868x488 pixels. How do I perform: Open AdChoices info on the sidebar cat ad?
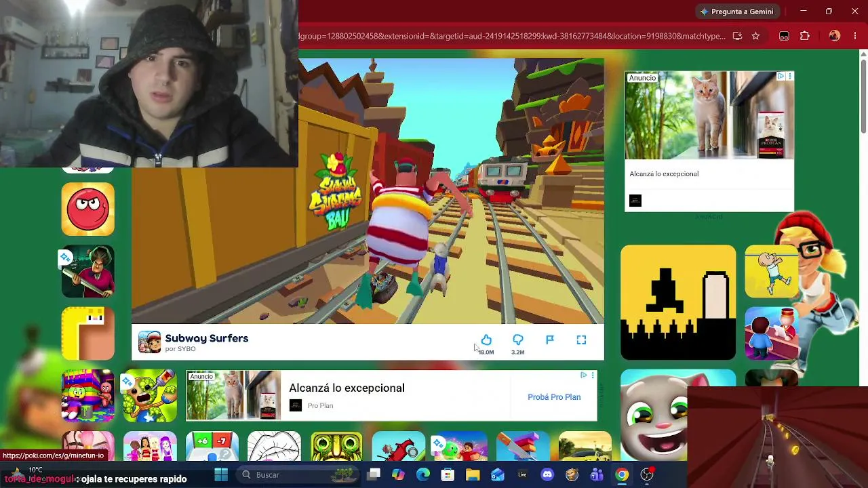pos(781,77)
